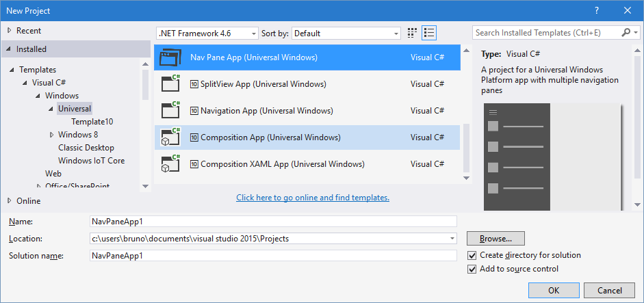Screen dimensions: 644x303
Task: Open the .NET Framework version dropdown
Action: [x=207, y=33]
